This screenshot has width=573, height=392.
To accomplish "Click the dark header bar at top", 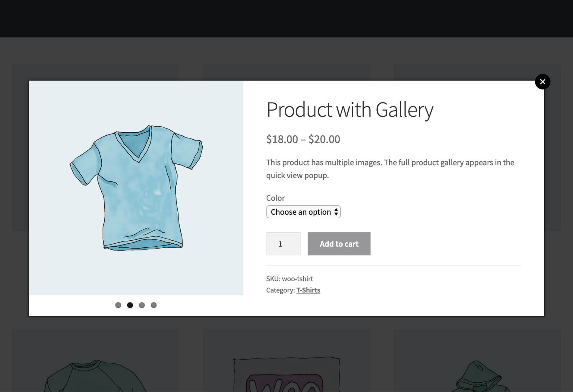I will pos(286,18).
